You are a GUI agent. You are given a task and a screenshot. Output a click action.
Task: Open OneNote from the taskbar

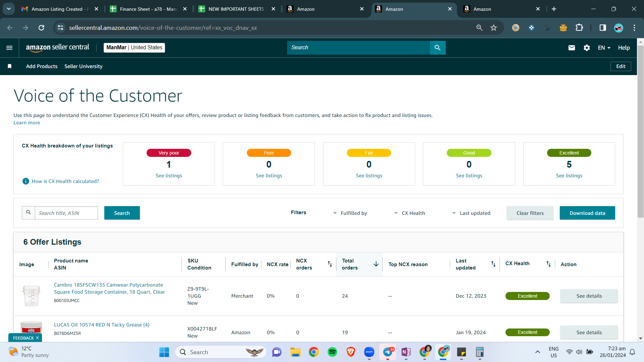click(x=406, y=352)
